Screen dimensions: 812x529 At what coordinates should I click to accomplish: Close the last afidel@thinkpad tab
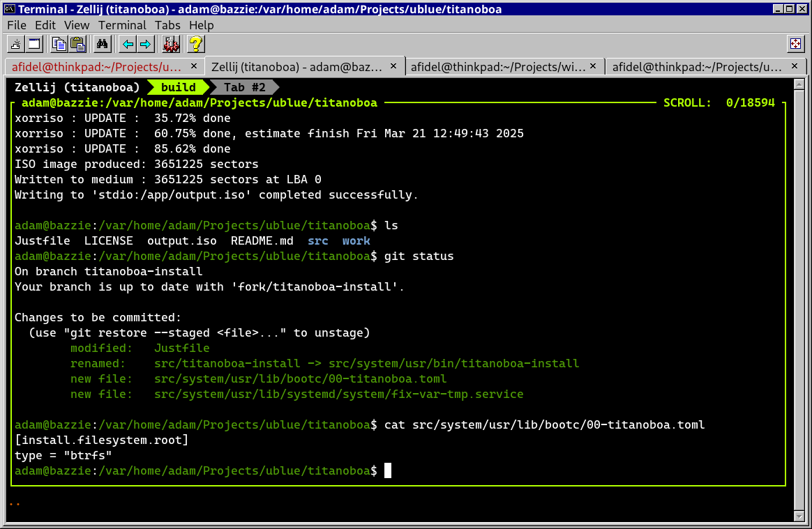click(x=795, y=66)
